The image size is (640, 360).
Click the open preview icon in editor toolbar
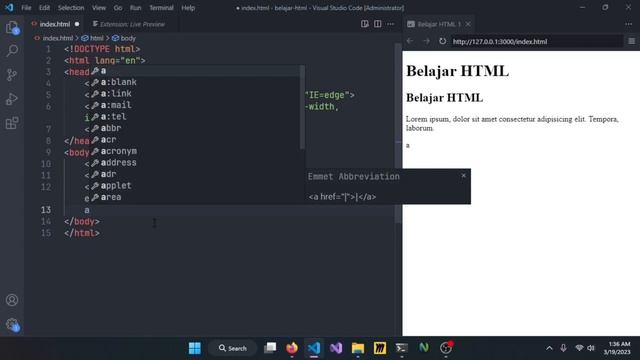(364, 24)
